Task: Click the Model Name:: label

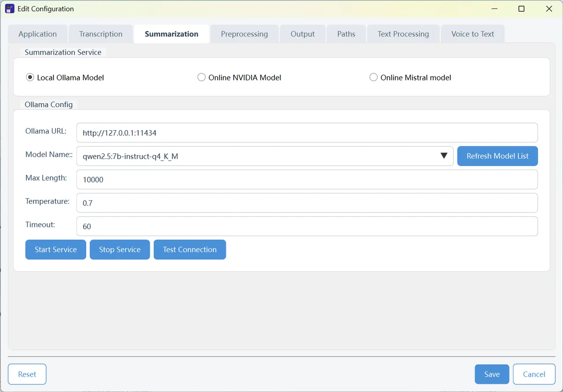Action: coord(49,154)
